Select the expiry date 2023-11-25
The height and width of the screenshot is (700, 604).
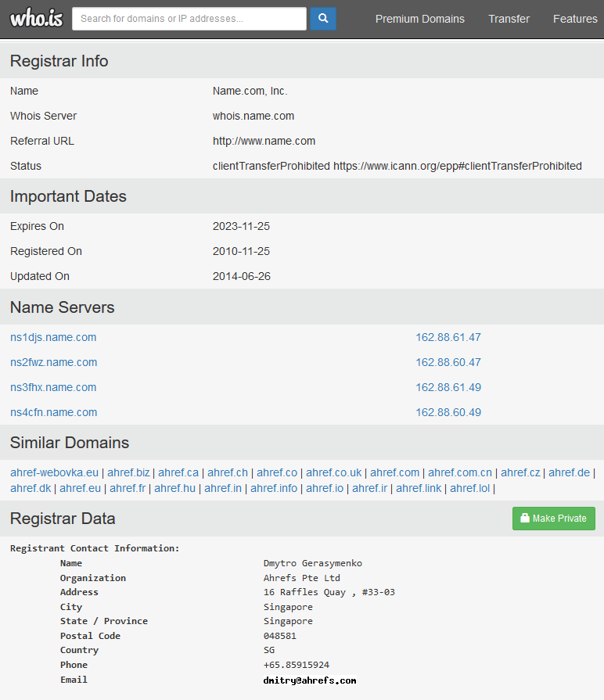click(x=241, y=226)
